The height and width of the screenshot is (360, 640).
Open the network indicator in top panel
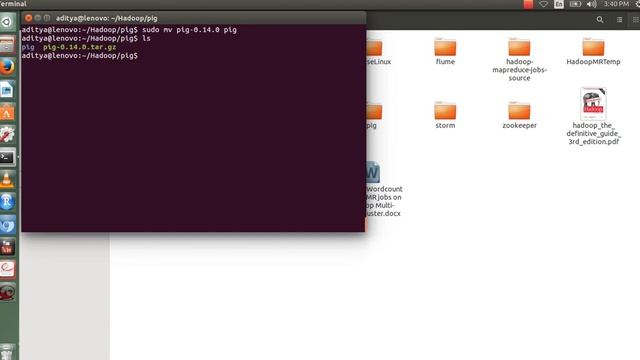(543, 4)
